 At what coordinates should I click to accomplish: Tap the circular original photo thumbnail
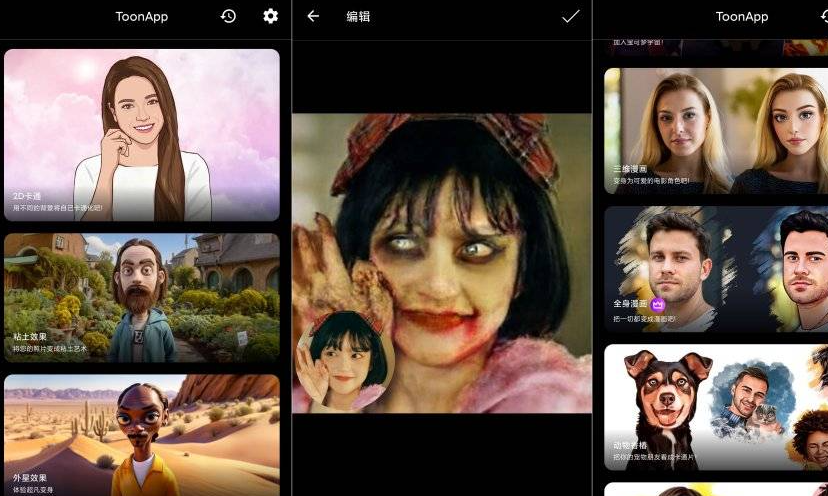tap(345, 361)
